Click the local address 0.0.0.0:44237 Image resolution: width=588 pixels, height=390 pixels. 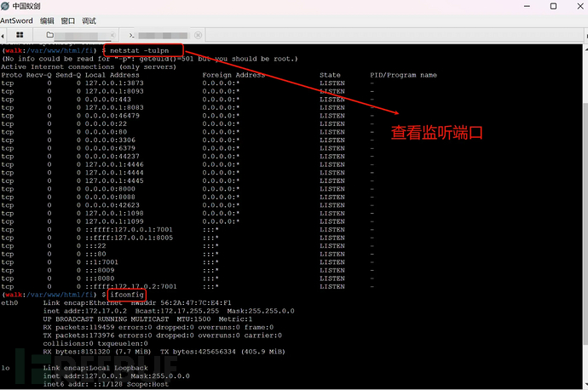[x=112, y=157]
